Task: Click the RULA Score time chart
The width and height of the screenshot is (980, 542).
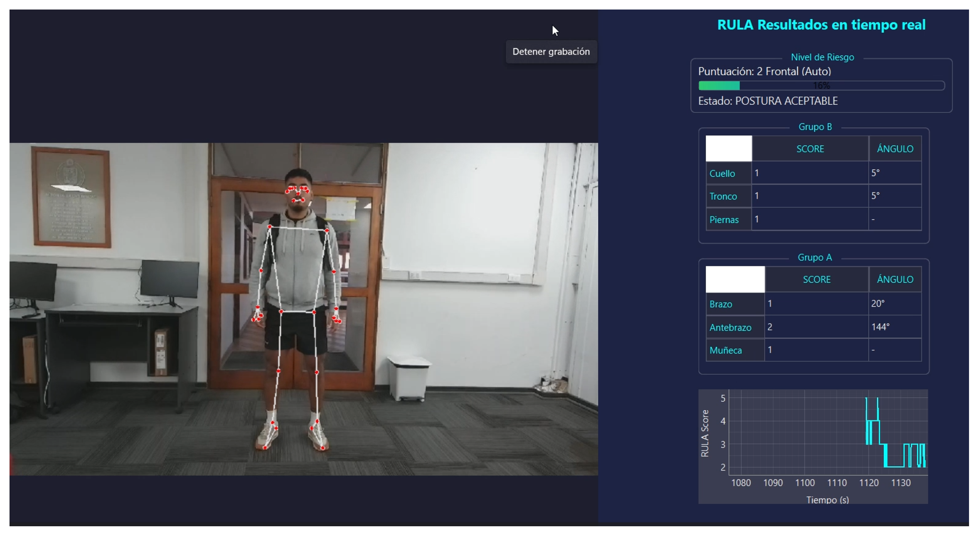Action: (827, 438)
